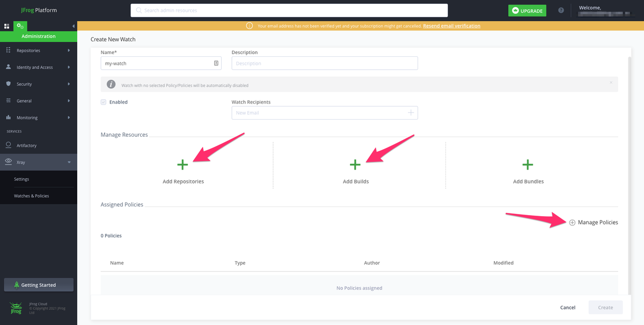The height and width of the screenshot is (325, 644).
Task: Click the Add Builds plus icon
Action: [355, 165]
